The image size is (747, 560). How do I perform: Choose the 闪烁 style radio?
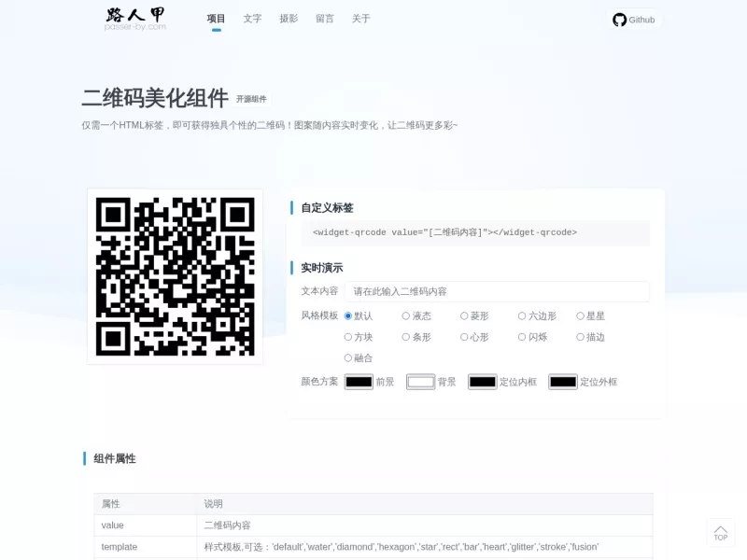[522, 337]
